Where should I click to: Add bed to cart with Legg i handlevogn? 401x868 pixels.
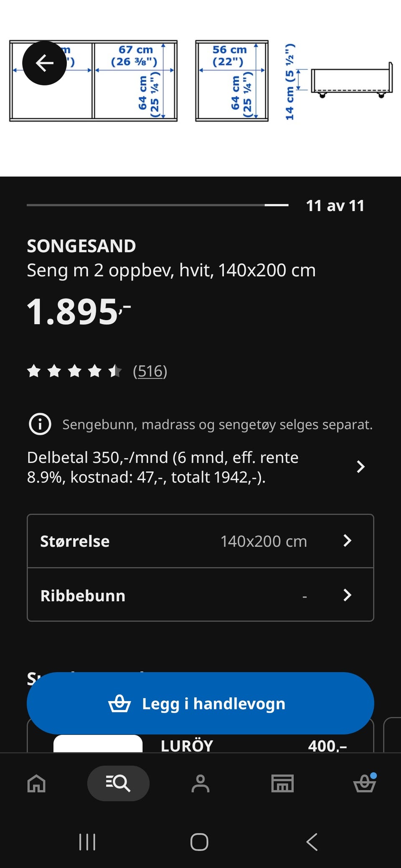pos(200,704)
